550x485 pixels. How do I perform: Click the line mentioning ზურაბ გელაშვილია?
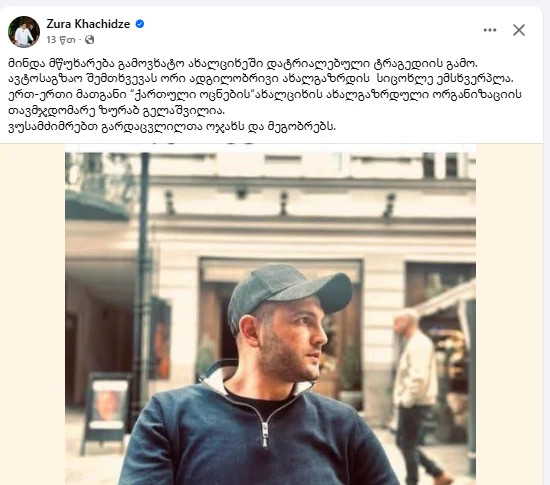pyautogui.click(x=116, y=110)
